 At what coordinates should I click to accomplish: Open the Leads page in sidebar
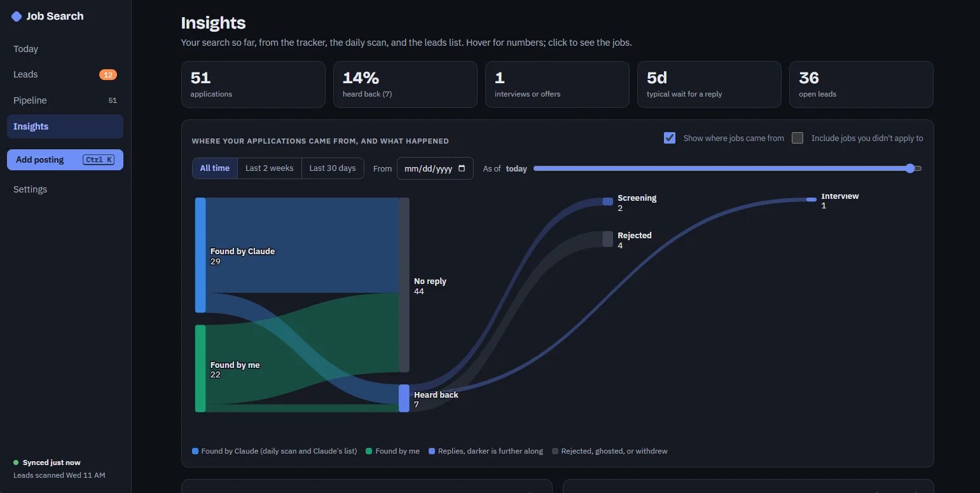[x=65, y=74]
